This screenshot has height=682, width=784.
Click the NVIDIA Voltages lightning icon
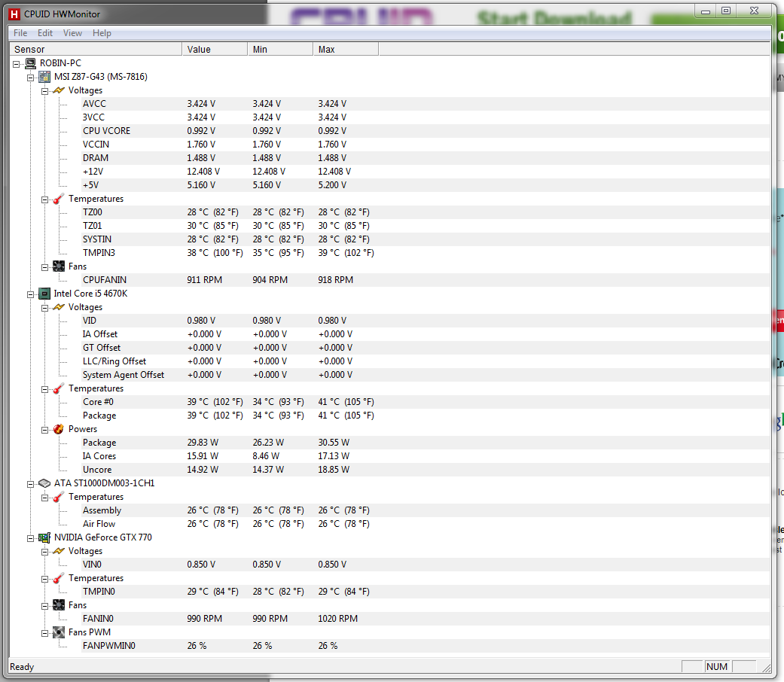coord(59,551)
